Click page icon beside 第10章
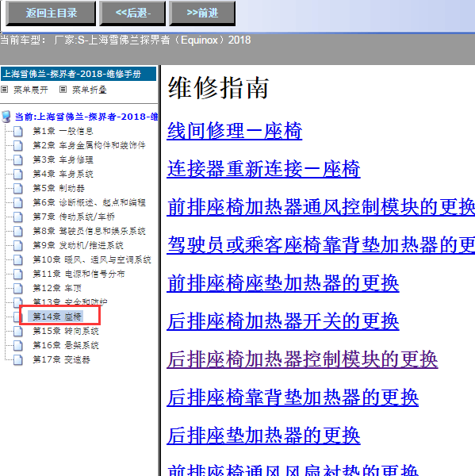475x476 pixels. 18,260
